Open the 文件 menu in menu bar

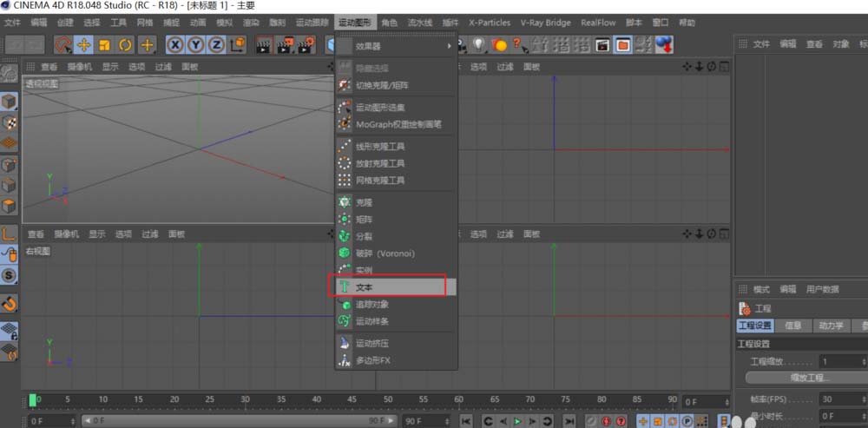pyautogui.click(x=12, y=23)
